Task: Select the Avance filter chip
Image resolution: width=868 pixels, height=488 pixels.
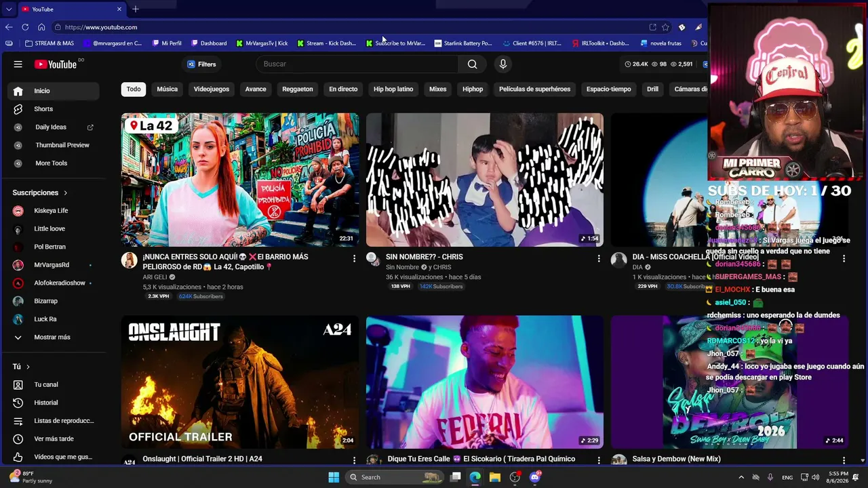Action: pos(256,89)
